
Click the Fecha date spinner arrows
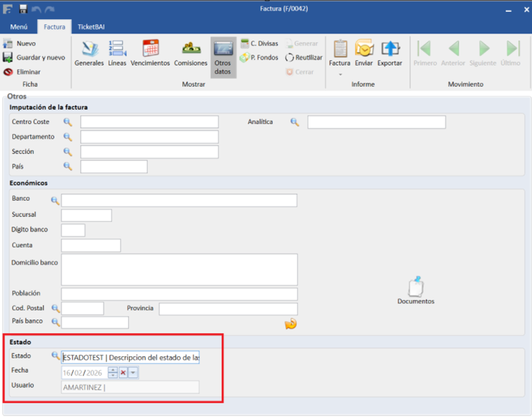pyautogui.click(x=113, y=373)
